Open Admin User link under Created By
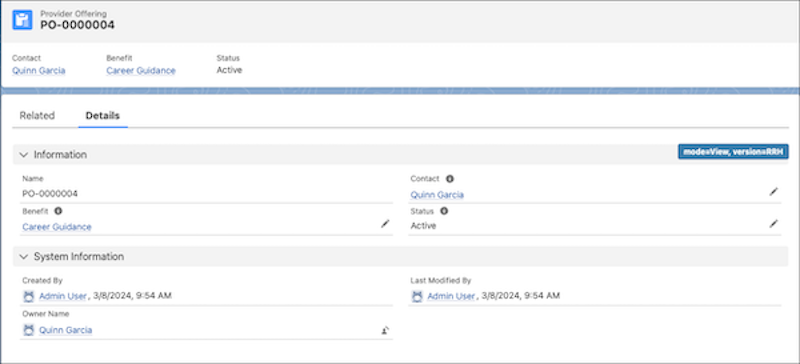 point(63,296)
